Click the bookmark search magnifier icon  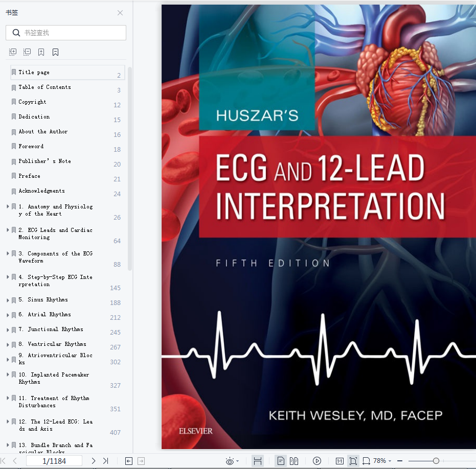(x=16, y=33)
